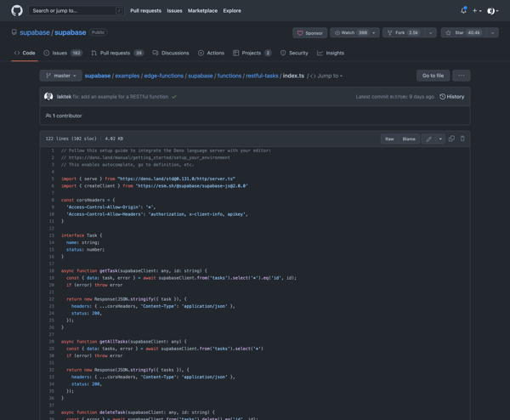510x420 pixels.
Task: View file History
Action: 452,97
